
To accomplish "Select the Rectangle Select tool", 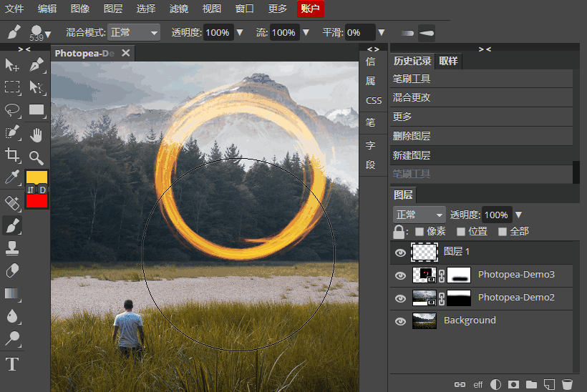I will coord(12,87).
